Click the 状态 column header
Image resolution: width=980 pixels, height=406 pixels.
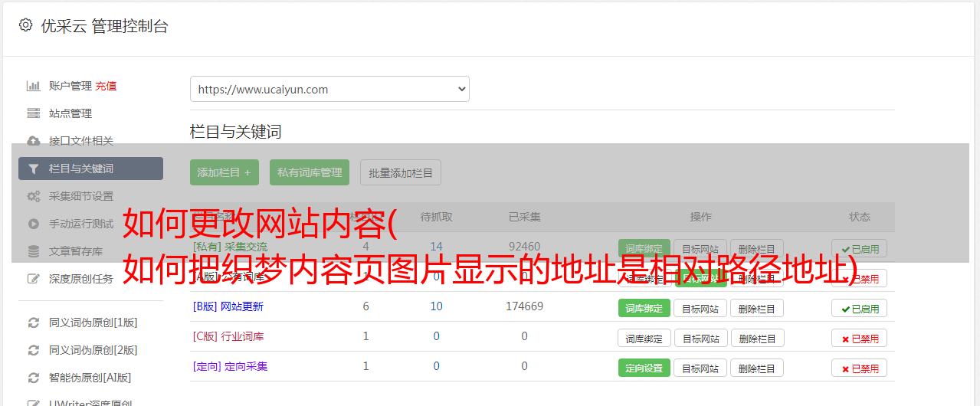(x=859, y=217)
